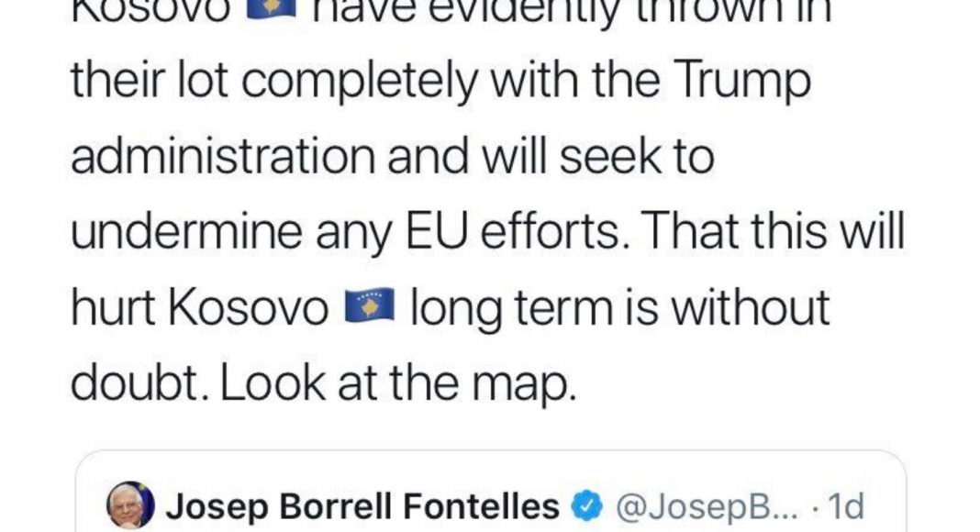The width and height of the screenshot is (980, 532).
Task: Click the Kosovo flag emoji after "hurt Kosovo"
Action: tap(368, 308)
